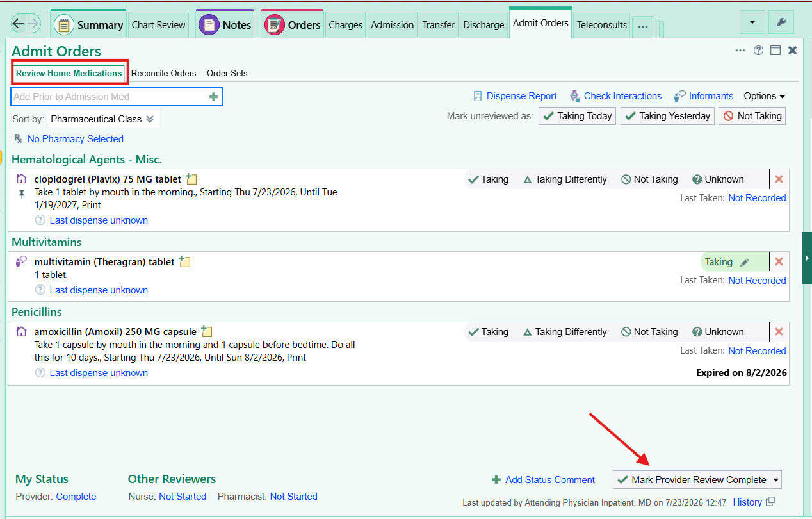Mark clopidogrel as Taking

click(488, 179)
